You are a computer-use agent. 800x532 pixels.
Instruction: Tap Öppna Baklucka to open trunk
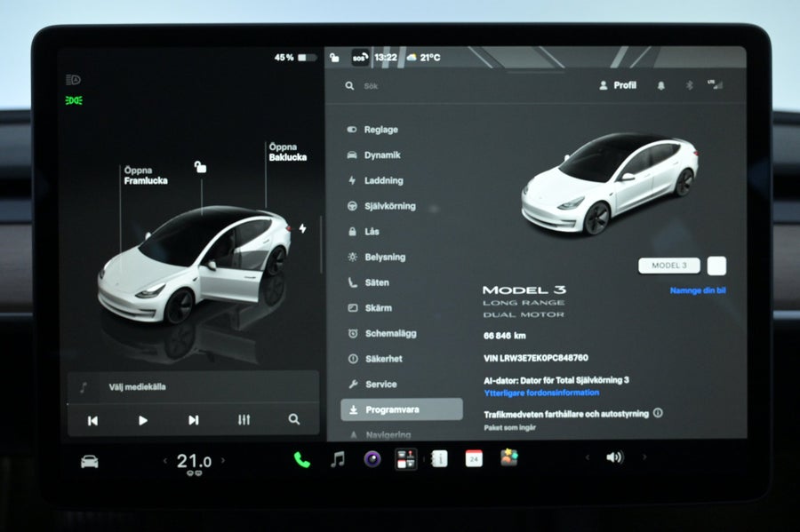pyautogui.click(x=288, y=152)
